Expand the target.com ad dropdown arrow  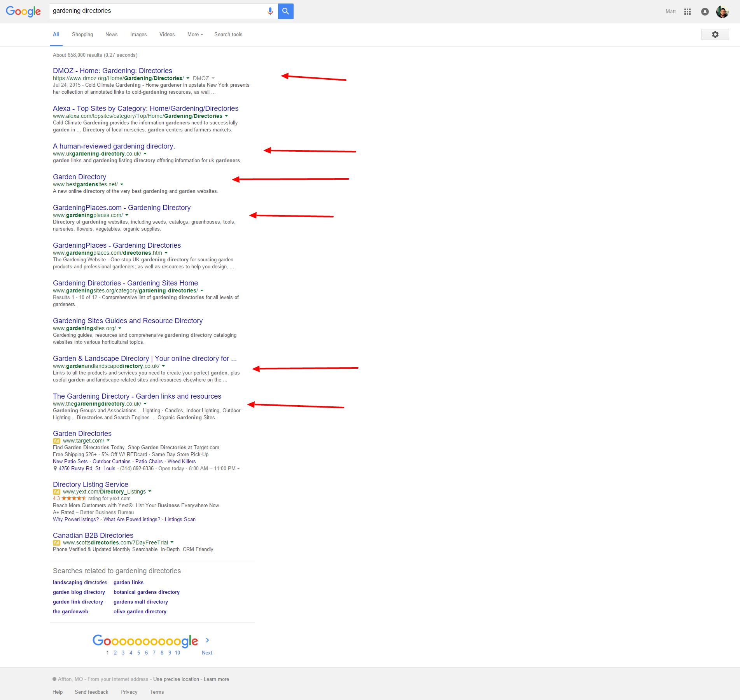pos(108,441)
